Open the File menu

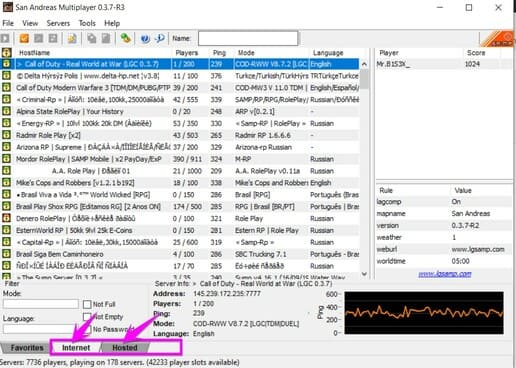[x=8, y=23]
